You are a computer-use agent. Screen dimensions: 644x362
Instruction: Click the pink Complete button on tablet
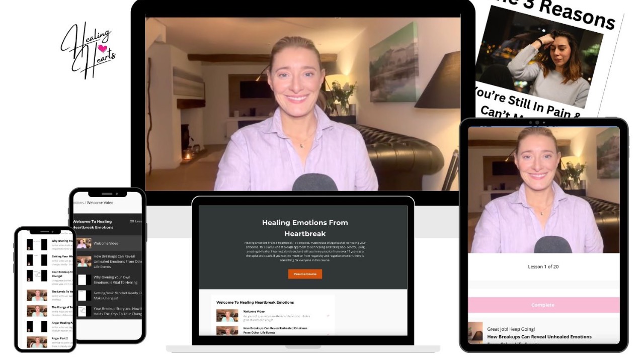(x=543, y=305)
